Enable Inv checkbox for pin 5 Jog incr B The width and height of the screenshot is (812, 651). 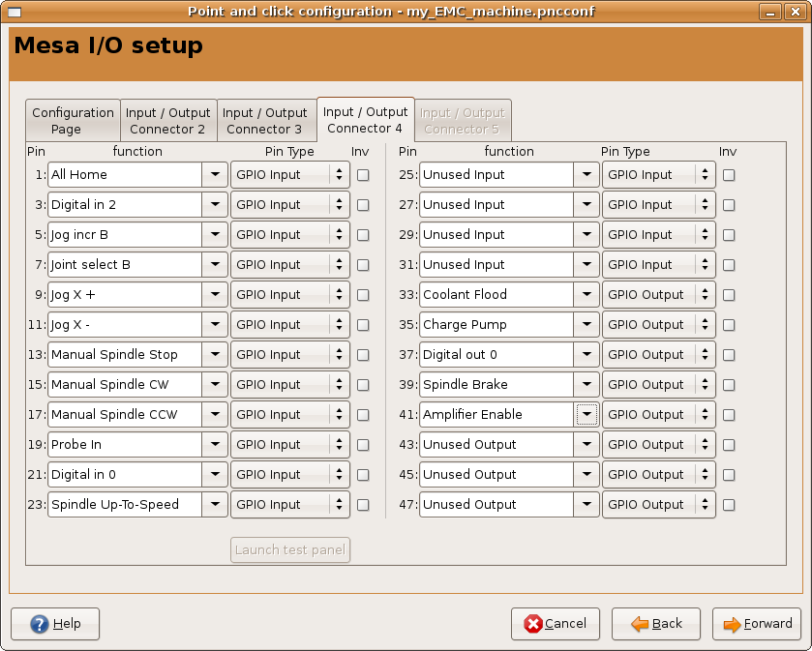[x=363, y=235]
